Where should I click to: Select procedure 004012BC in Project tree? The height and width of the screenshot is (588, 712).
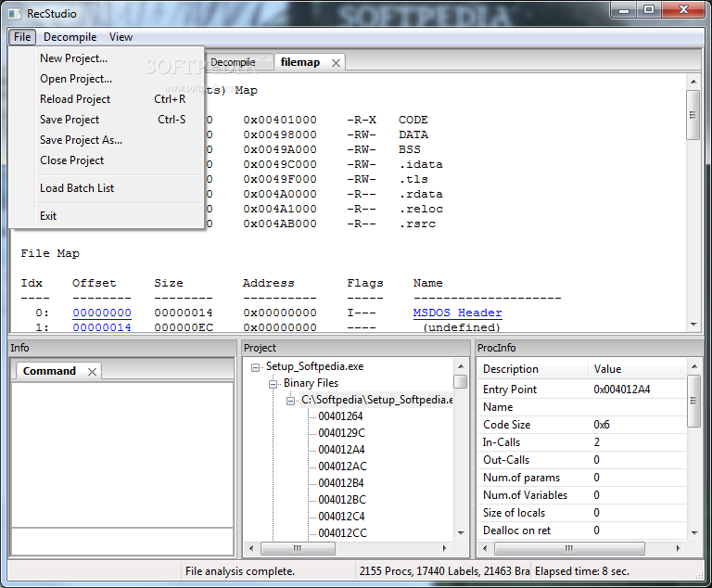click(x=342, y=500)
